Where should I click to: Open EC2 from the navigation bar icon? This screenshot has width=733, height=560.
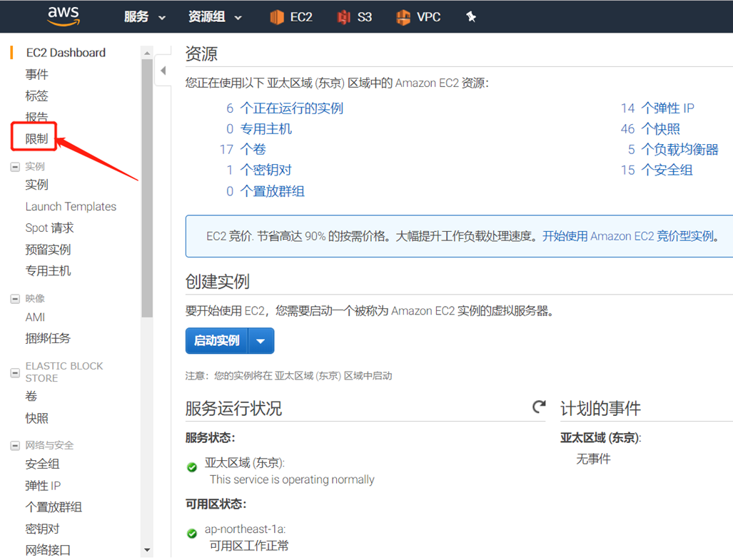pos(291,16)
